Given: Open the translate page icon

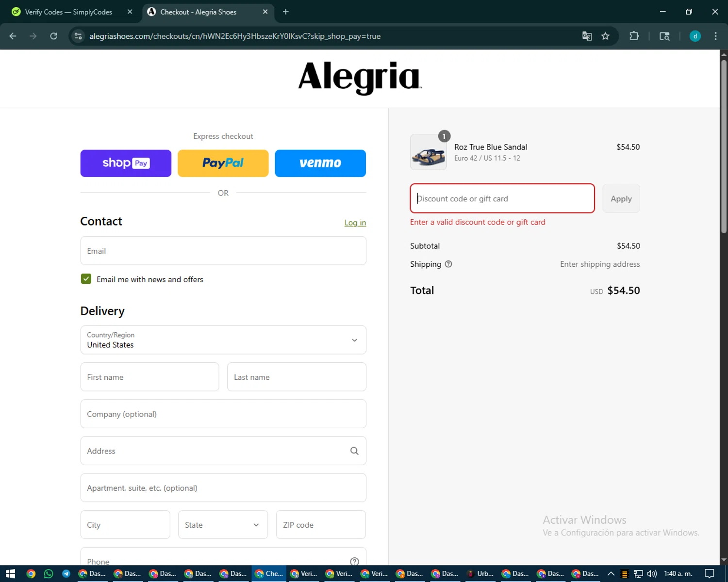Looking at the screenshot, I should (x=587, y=36).
